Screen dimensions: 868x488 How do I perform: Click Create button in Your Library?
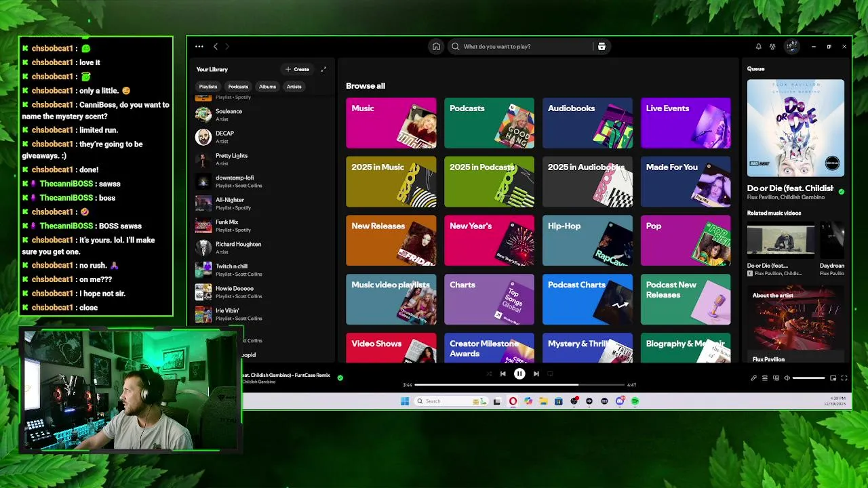298,69
